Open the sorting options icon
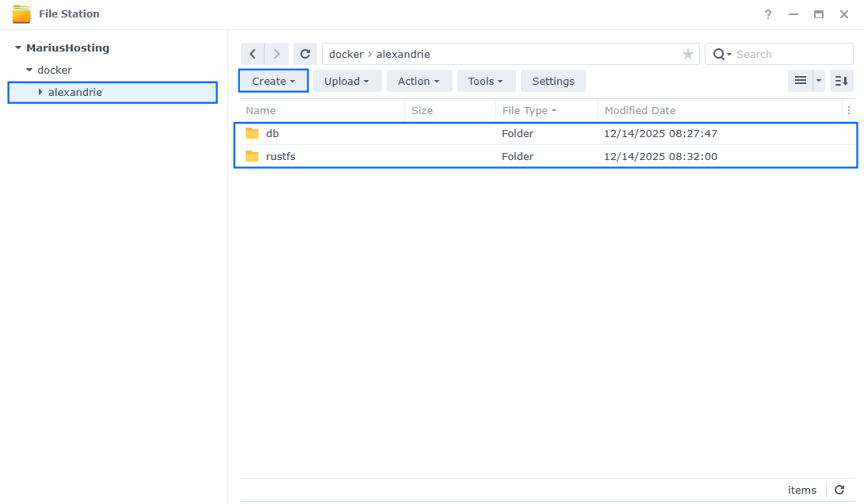This screenshot has width=864, height=504. (841, 80)
